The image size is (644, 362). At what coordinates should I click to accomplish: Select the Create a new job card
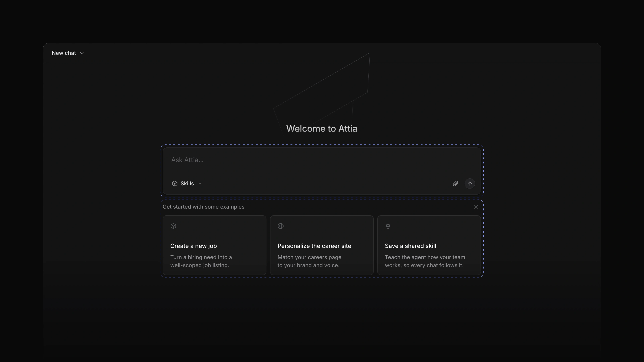point(214,245)
